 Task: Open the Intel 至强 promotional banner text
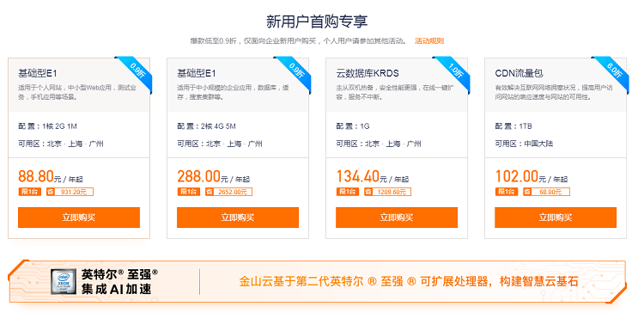pyautogui.click(x=409, y=282)
